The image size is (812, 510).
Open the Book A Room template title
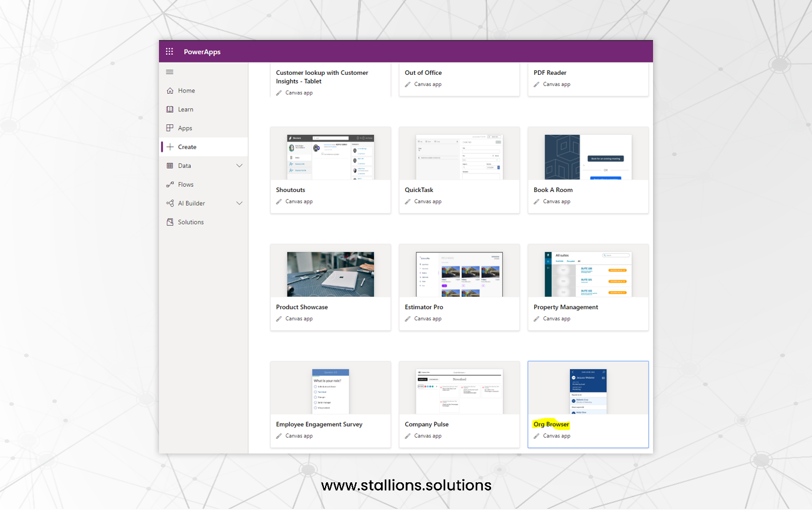click(554, 190)
